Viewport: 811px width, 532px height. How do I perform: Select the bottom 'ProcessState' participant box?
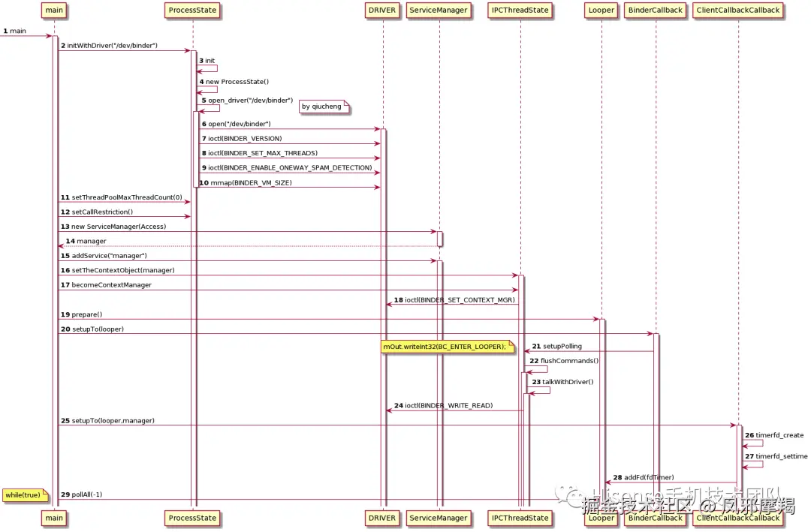[192, 518]
